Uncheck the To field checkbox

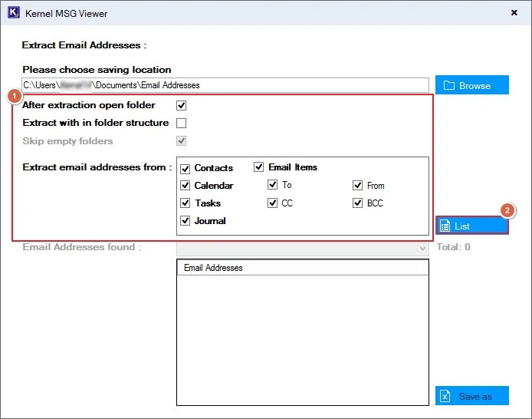pyautogui.click(x=272, y=185)
